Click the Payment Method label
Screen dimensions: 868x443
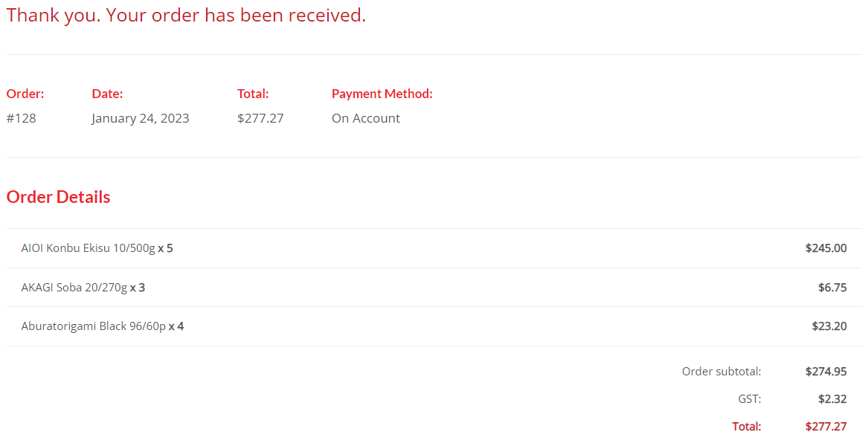click(x=382, y=94)
